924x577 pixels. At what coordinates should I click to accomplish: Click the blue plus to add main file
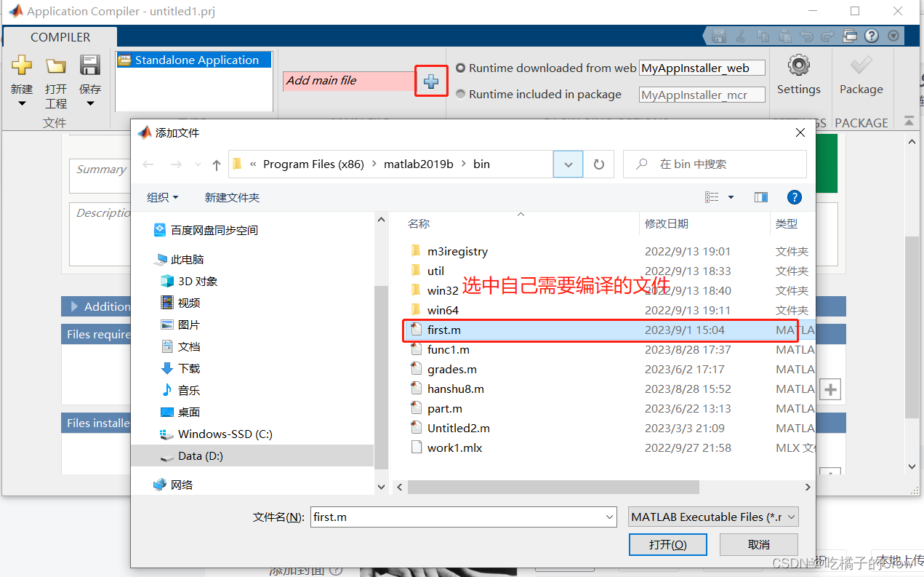[x=431, y=81]
